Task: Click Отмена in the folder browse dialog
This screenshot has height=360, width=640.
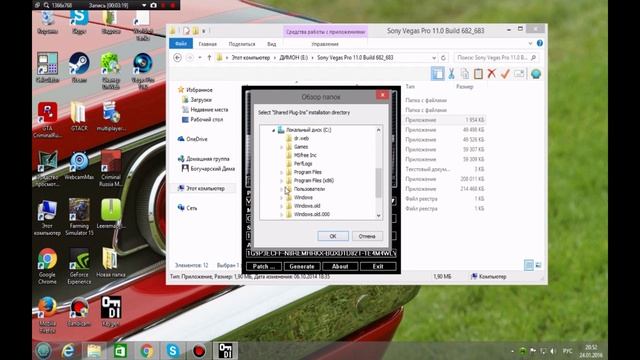Action: (367, 236)
